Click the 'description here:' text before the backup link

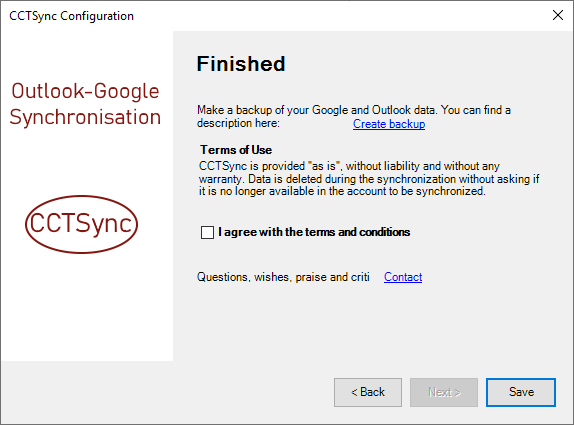coord(238,123)
